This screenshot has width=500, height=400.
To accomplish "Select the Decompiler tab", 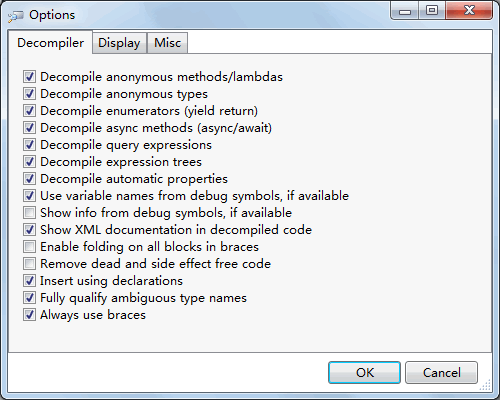I will (x=50, y=43).
